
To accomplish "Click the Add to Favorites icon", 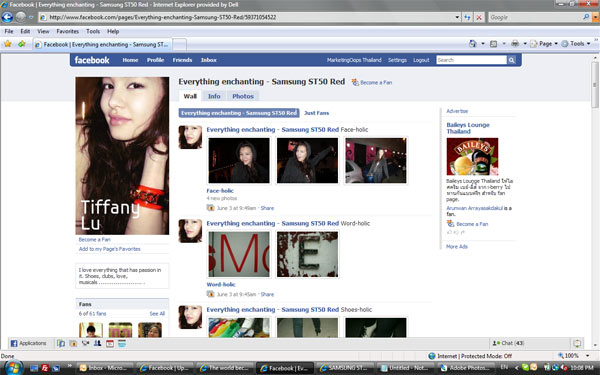I will click(22, 44).
